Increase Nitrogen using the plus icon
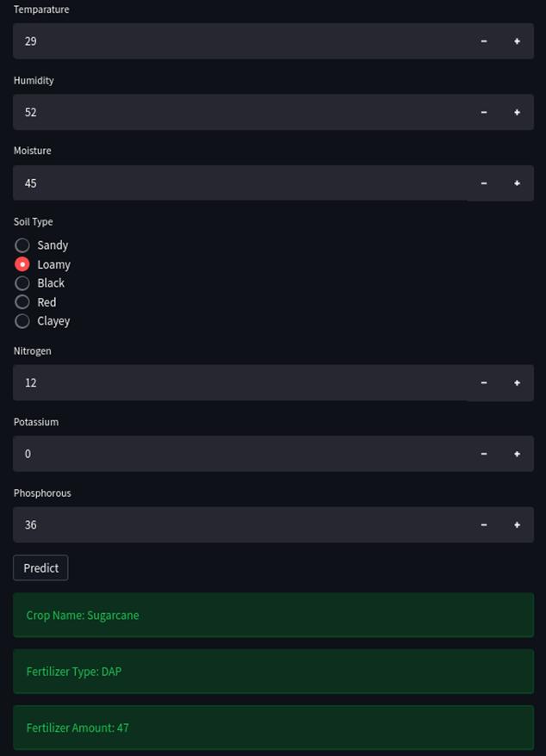Viewport: 546px width, 756px height. coord(517,382)
